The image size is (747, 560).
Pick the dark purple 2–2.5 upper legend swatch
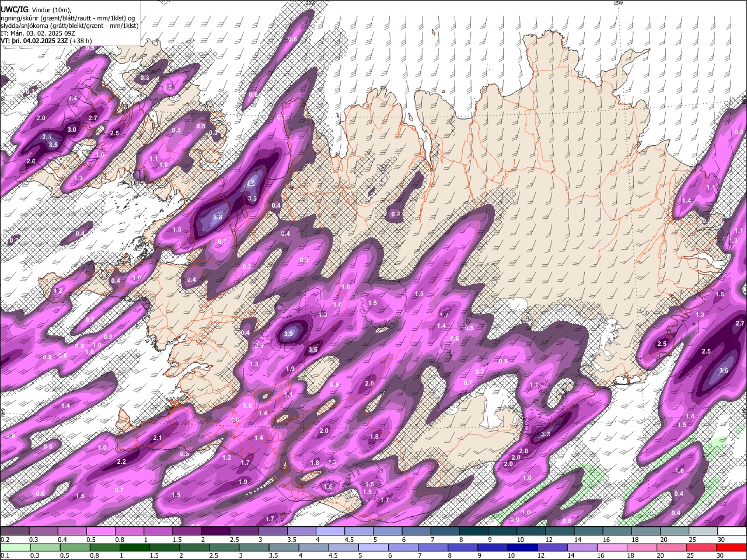pos(215,531)
